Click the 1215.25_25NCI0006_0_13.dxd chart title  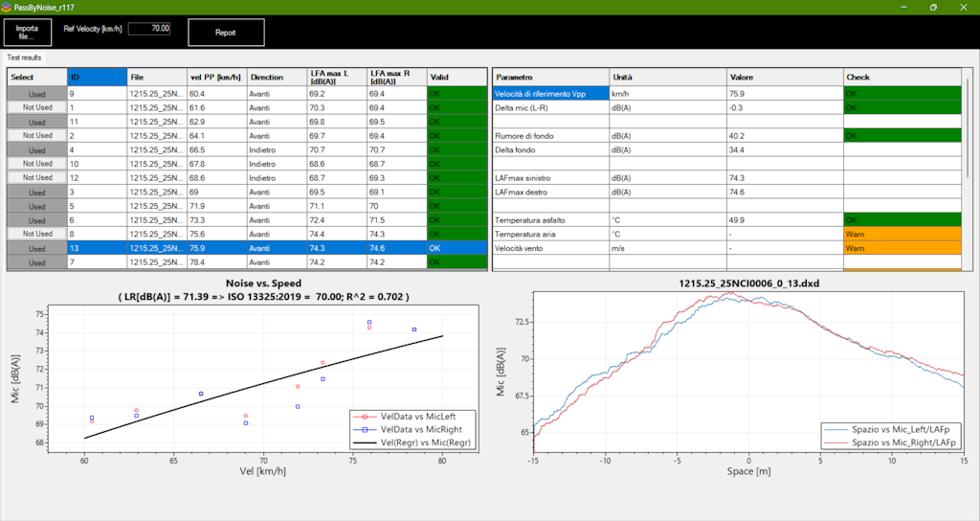748,283
